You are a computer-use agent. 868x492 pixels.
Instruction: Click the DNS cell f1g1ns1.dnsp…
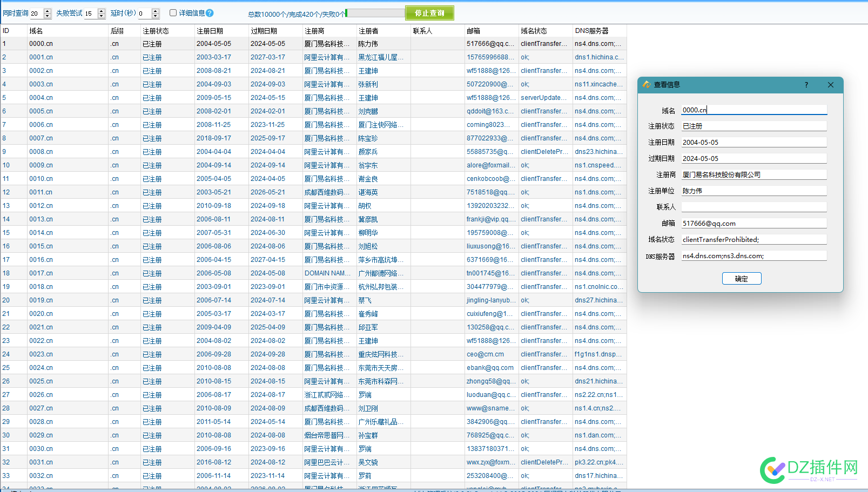point(598,354)
